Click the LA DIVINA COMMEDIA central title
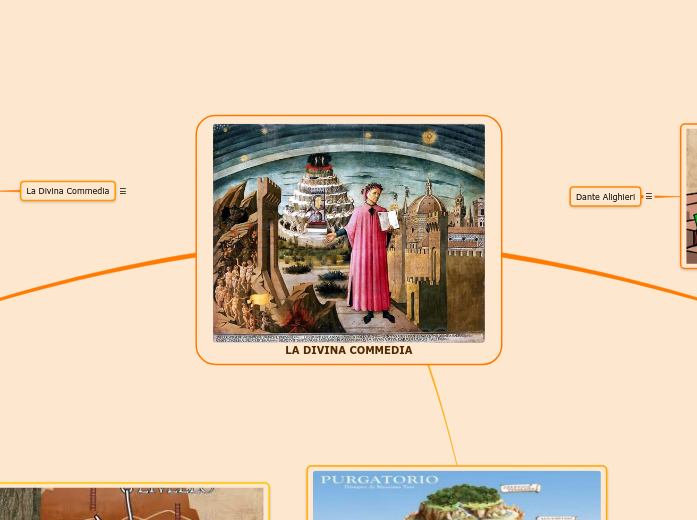This screenshot has height=520, width=697. click(349, 350)
